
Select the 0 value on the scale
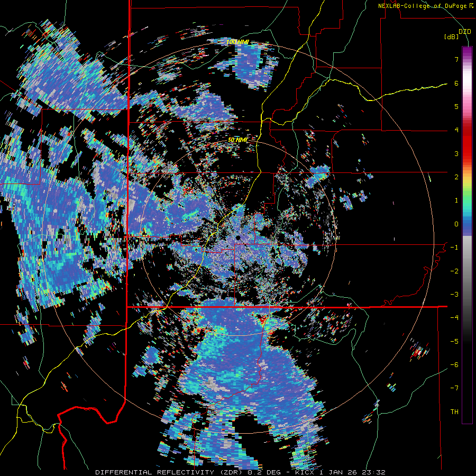[x=456, y=224]
